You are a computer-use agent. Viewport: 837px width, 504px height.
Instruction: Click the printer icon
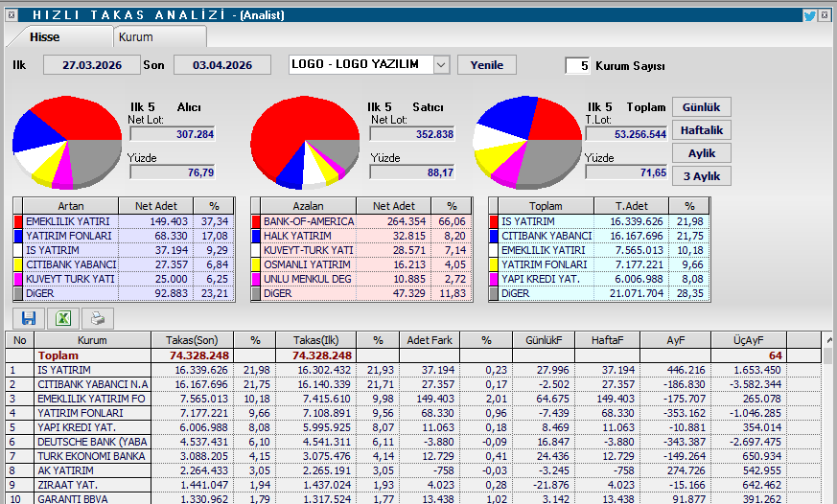coord(98,318)
